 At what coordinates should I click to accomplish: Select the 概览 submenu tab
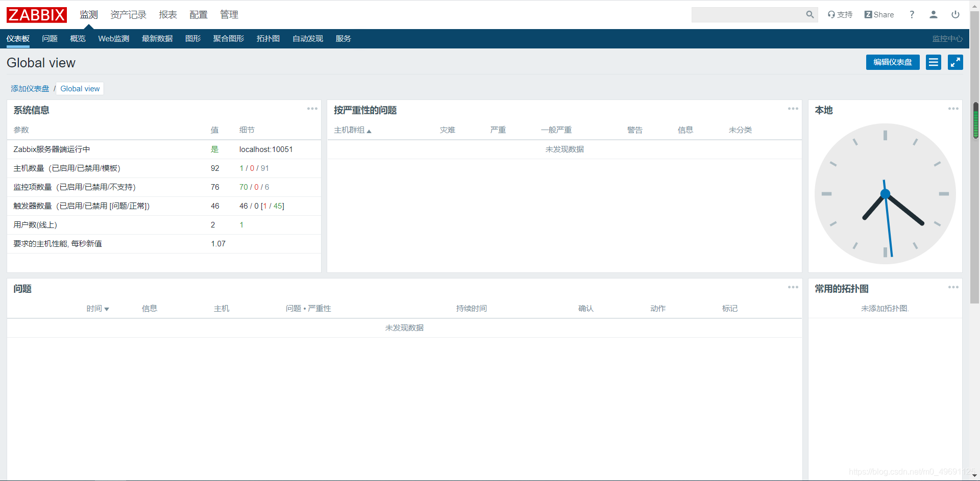tap(78, 39)
